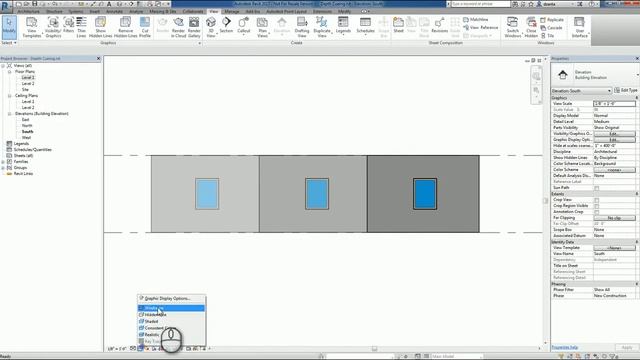Image resolution: width=640 pixels, height=360 pixels.
Task: Open the User Interface options
Action: click(580, 27)
